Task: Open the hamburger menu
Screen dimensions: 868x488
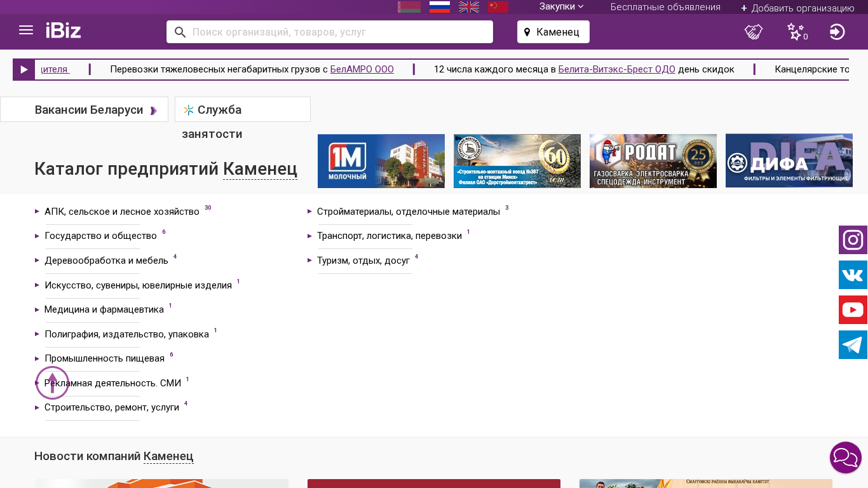Action: [x=26, y=30]
